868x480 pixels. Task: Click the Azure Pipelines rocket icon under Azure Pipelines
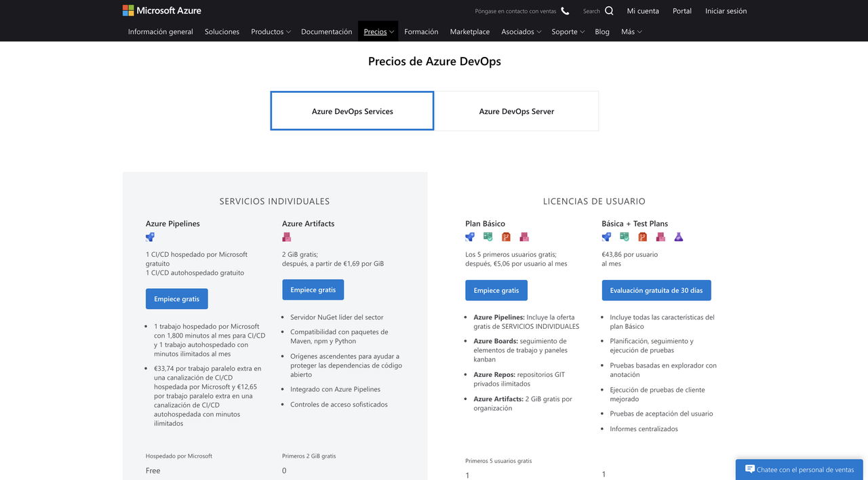coord(150,237)
